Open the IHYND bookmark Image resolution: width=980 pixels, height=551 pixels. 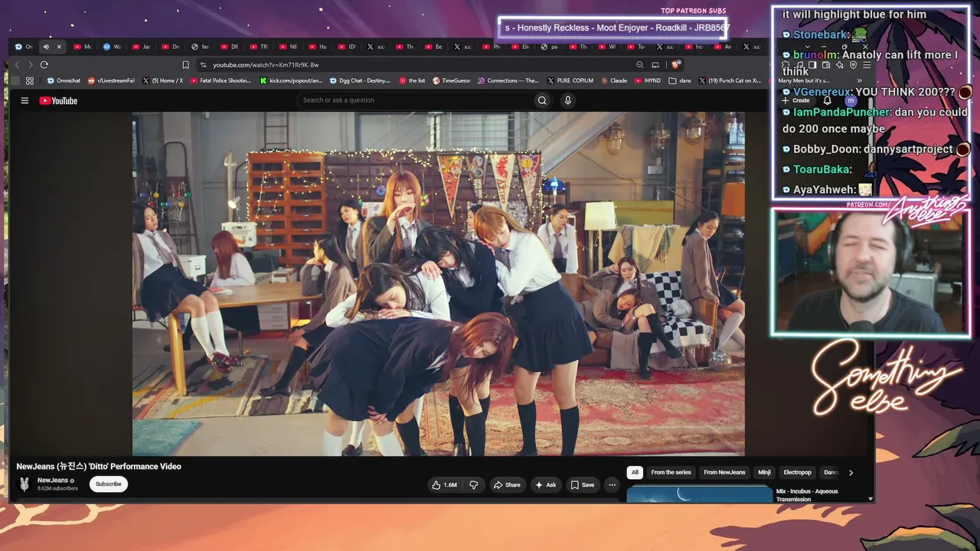(648, 80)
